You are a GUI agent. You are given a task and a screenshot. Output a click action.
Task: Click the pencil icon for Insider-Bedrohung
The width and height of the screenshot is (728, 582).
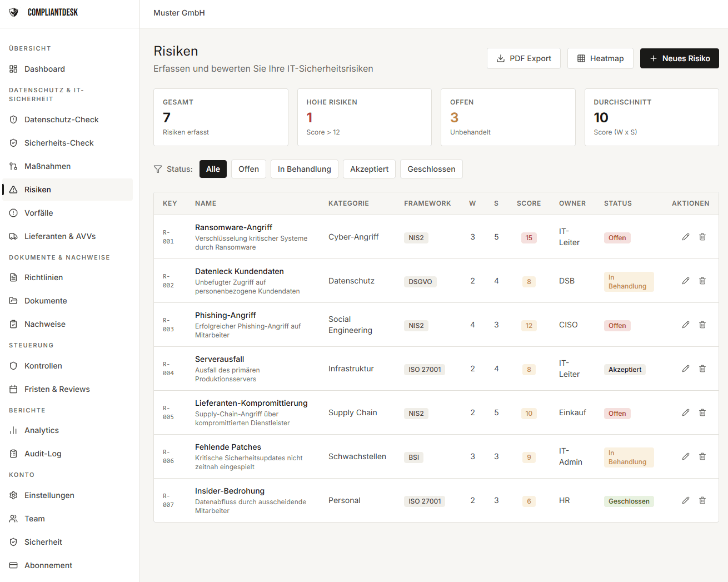[686, 500]
